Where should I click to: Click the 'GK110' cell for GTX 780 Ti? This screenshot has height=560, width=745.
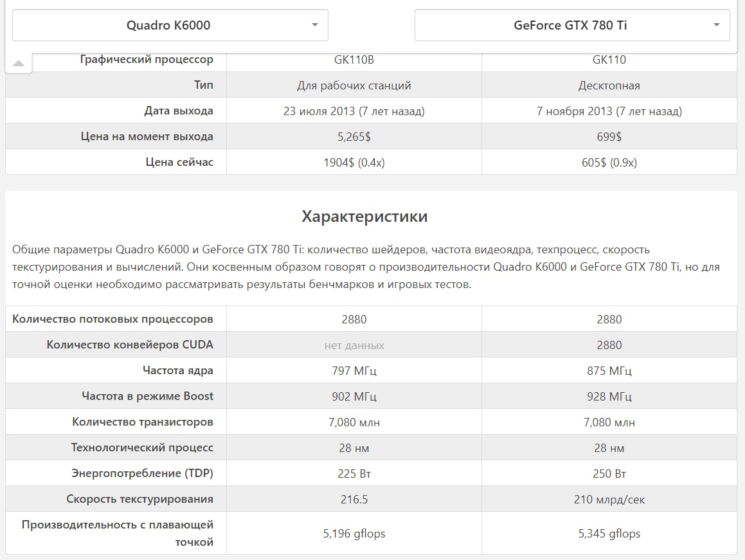[609, 60]
